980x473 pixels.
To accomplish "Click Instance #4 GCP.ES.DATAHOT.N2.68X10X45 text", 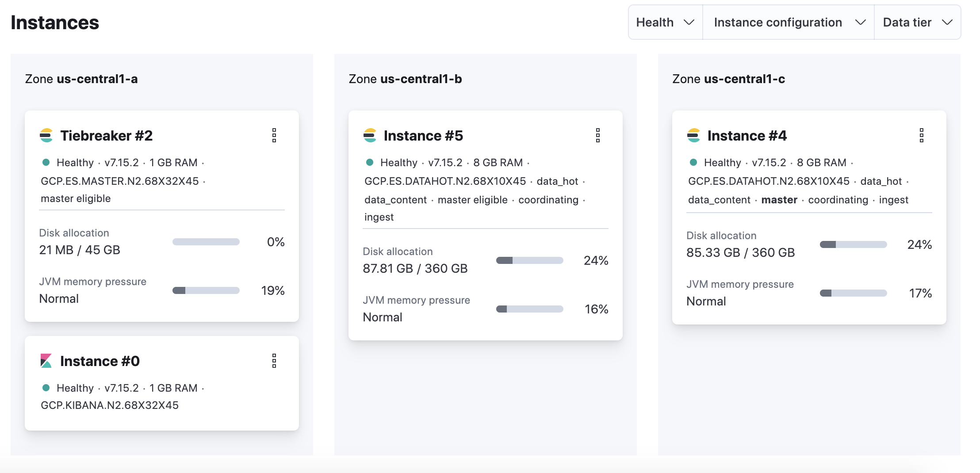I will pyautogui.click(x=769, y=181).
